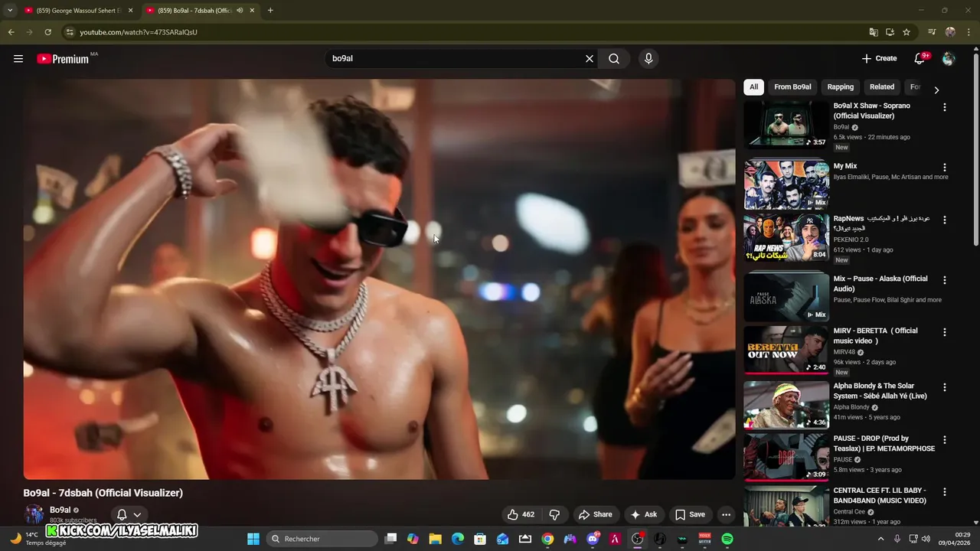Mute the playing Bo9al tab via speaker icon
Viewport: 980px width, 551px height.
pyautogui.click(x=240, y=11)
